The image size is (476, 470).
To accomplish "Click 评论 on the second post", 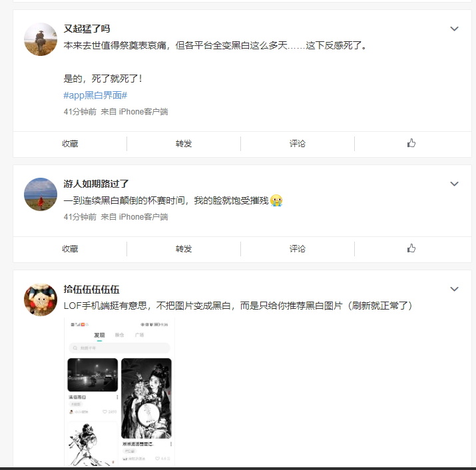I will [298, 249].
